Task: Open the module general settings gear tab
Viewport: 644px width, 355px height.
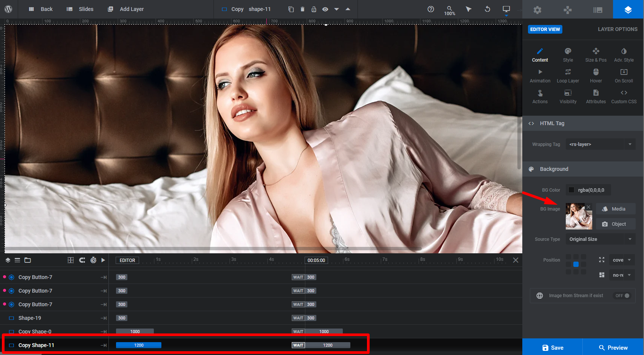Action: point(537,10)
